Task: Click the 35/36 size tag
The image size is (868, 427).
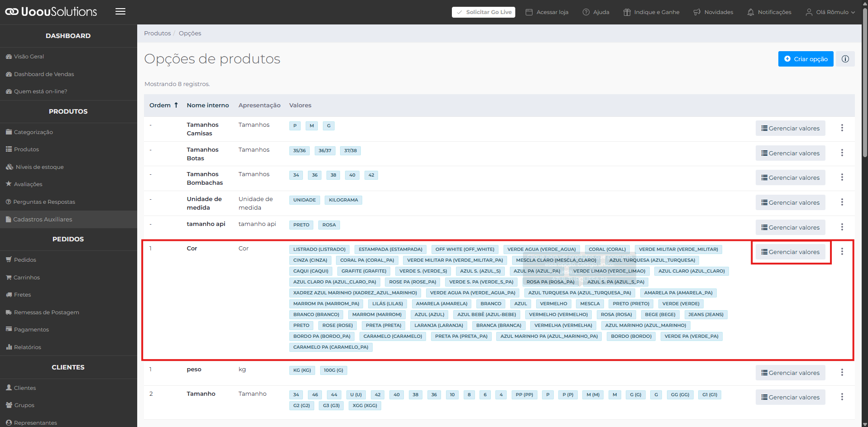Action: tap(299, 151)
